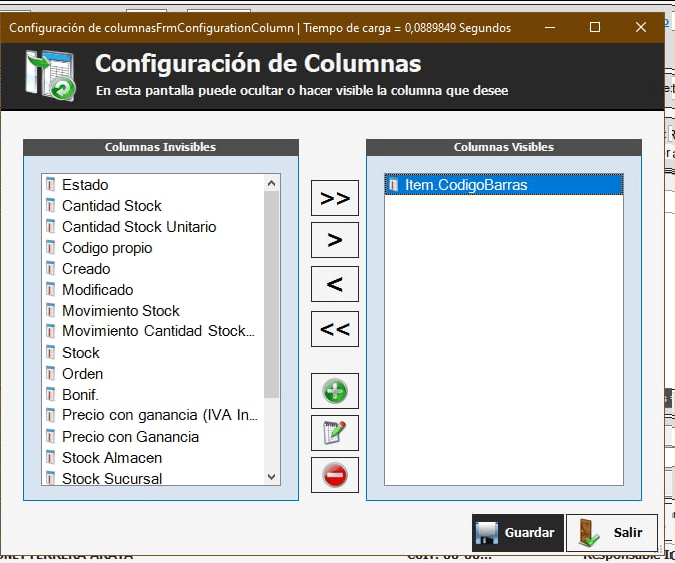Screen dimensions: 675x563
Task: Click the green plus add column icon
Action: [x=335, y=390]
